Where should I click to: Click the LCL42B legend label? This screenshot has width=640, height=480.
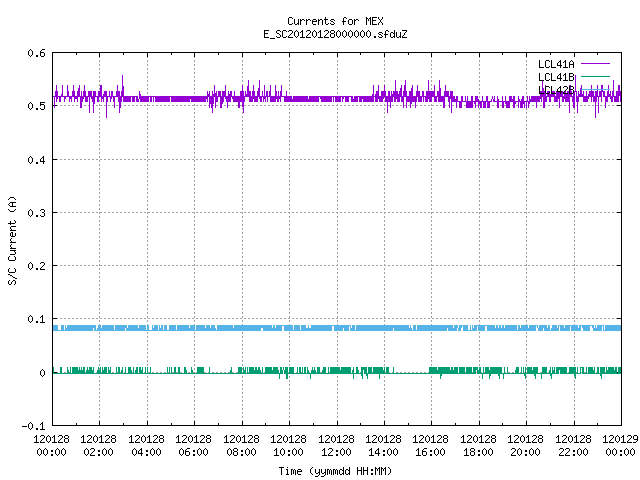coord(556,90)
